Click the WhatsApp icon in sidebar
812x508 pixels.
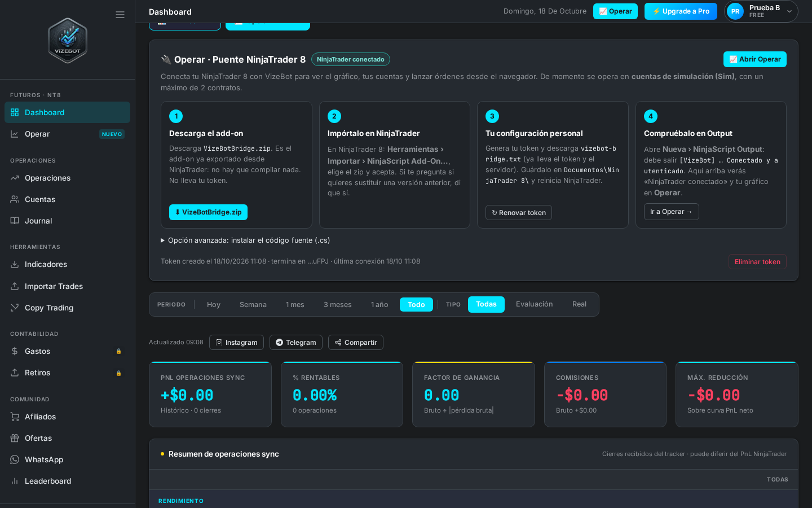[15, 459]
